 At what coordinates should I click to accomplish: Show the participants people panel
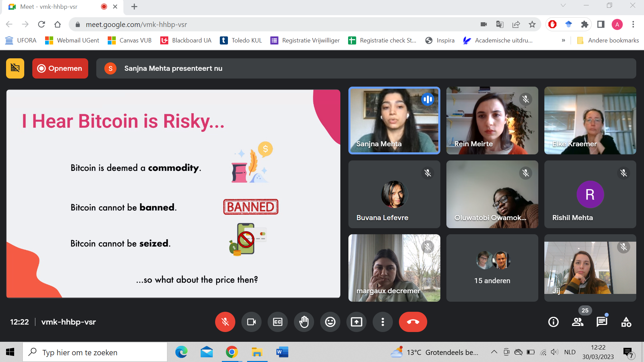(x=578, y=322)
